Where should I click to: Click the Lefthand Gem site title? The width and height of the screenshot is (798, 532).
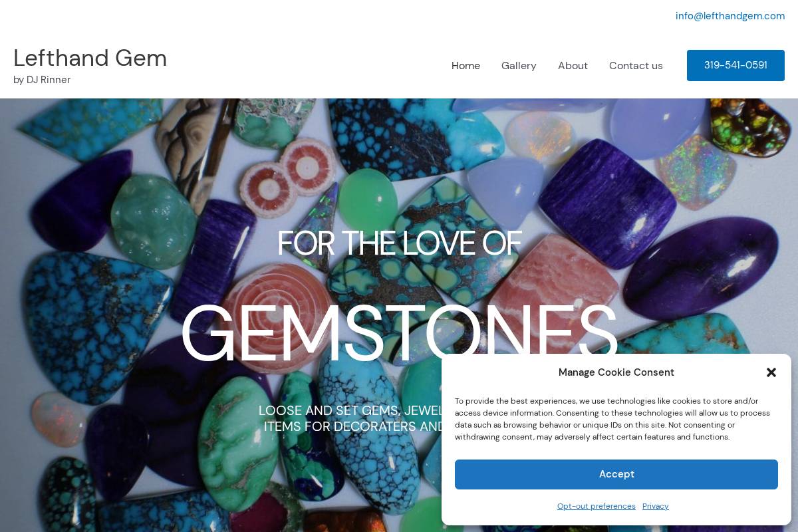coord(90,58)
